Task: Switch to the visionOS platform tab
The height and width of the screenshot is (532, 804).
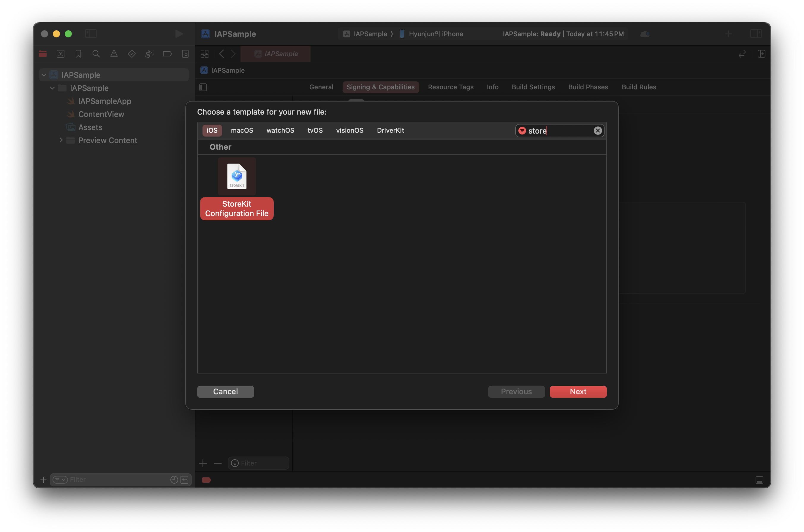Action: (349, 130)
